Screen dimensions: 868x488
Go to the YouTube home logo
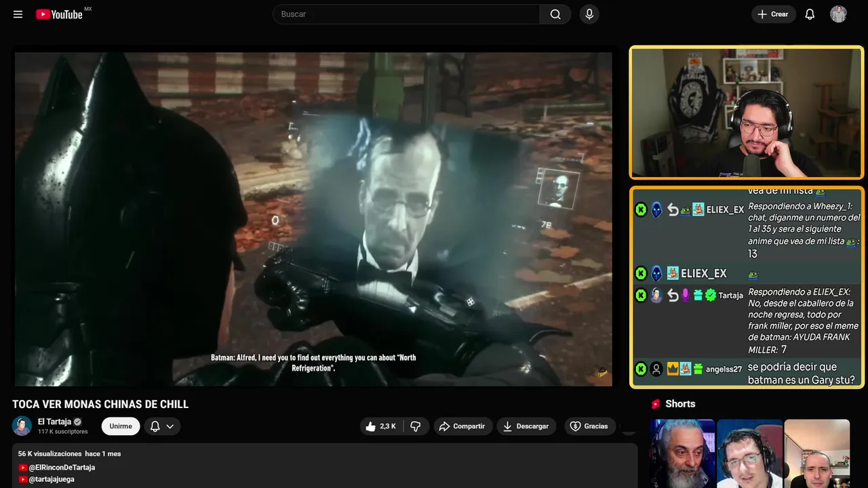click(x=59, y=14)
